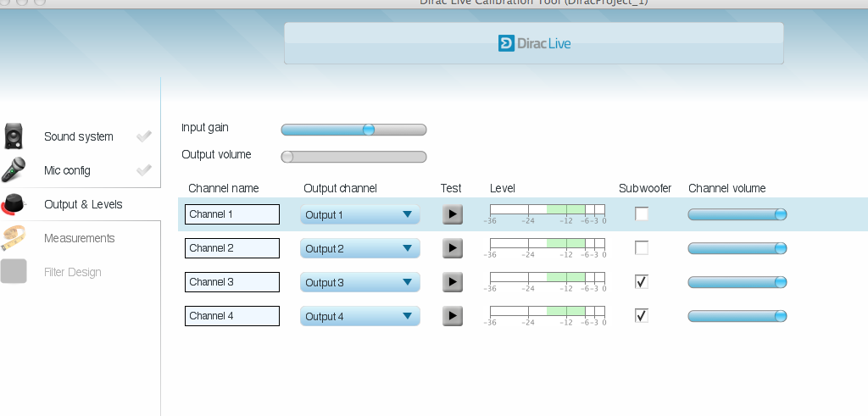Open the Sound system tab
Image resolution: width=868 pixels, height=416 pixels.
pos(81,136)
